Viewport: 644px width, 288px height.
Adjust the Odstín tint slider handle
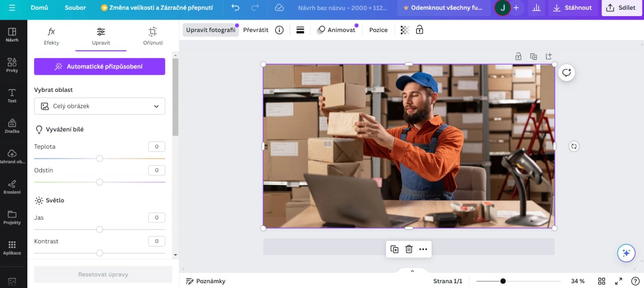click(99, 182)
